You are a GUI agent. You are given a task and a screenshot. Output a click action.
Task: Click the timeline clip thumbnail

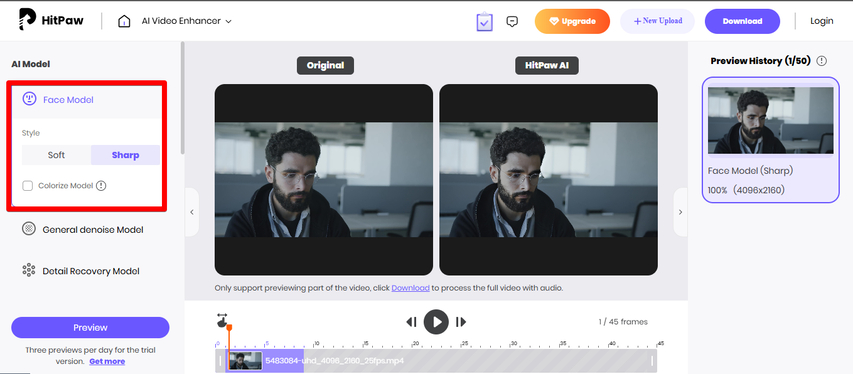[x=245, y=360]
